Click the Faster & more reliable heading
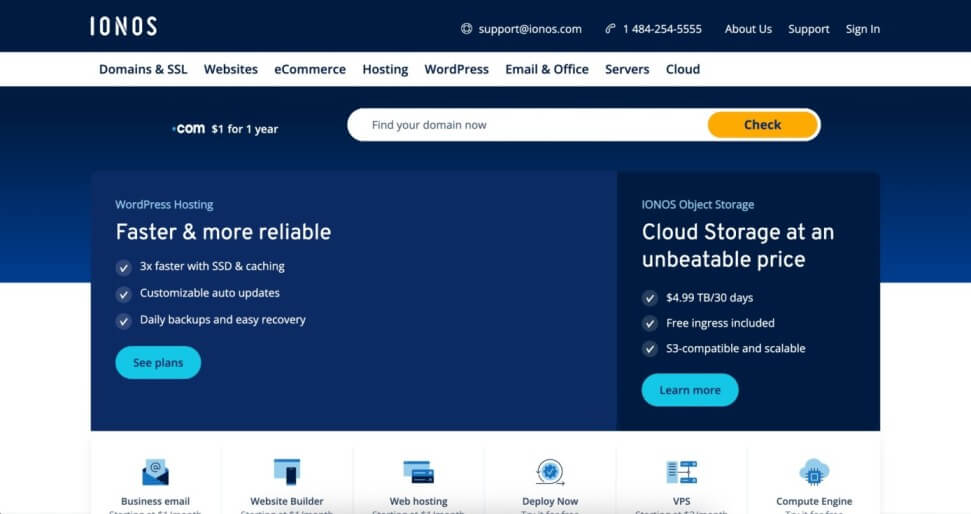Image resolution: width=971 pixels, height=514 pixels. click(223, 232)
